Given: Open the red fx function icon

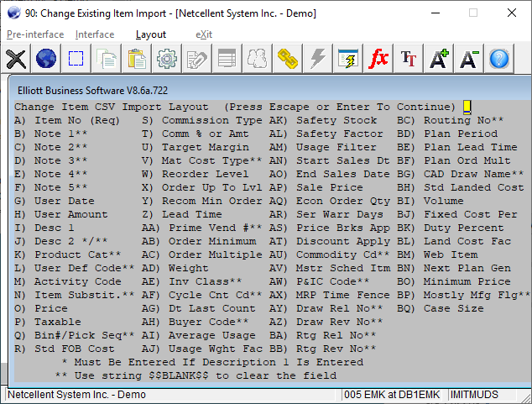Looking at the screenshot, I should click(x=378, y=59).
